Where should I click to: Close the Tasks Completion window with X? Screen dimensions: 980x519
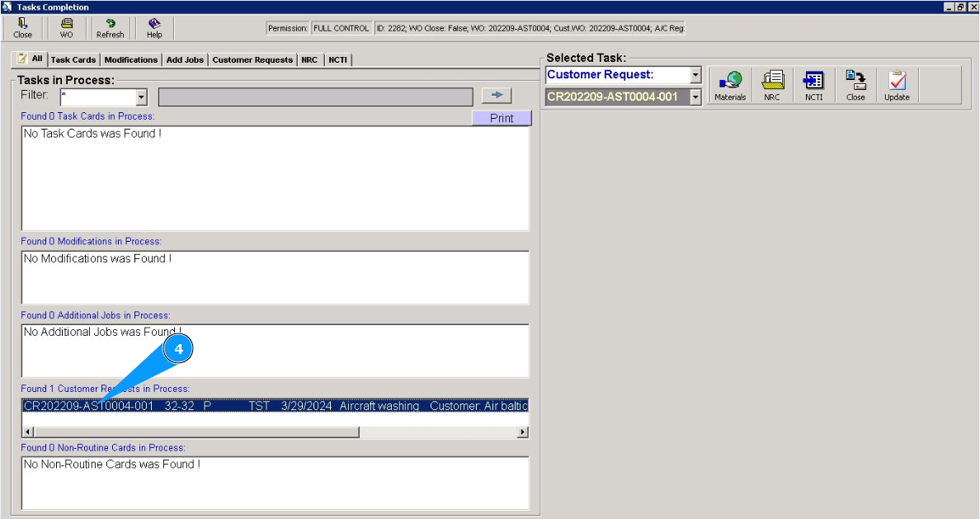973,7
